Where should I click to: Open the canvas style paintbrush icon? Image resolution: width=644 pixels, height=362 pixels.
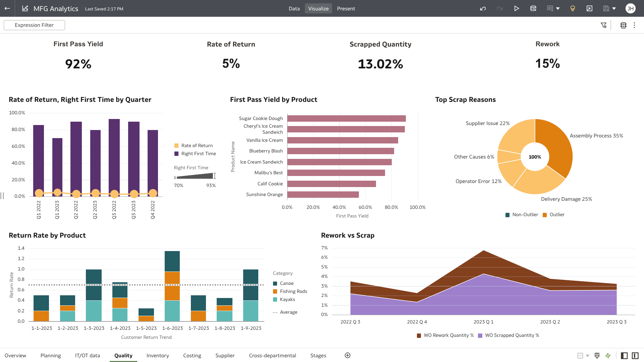point(597,355)
